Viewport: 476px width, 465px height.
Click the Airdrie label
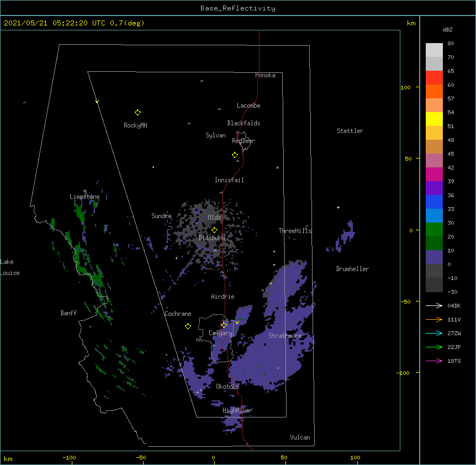(x=223, y=297)
